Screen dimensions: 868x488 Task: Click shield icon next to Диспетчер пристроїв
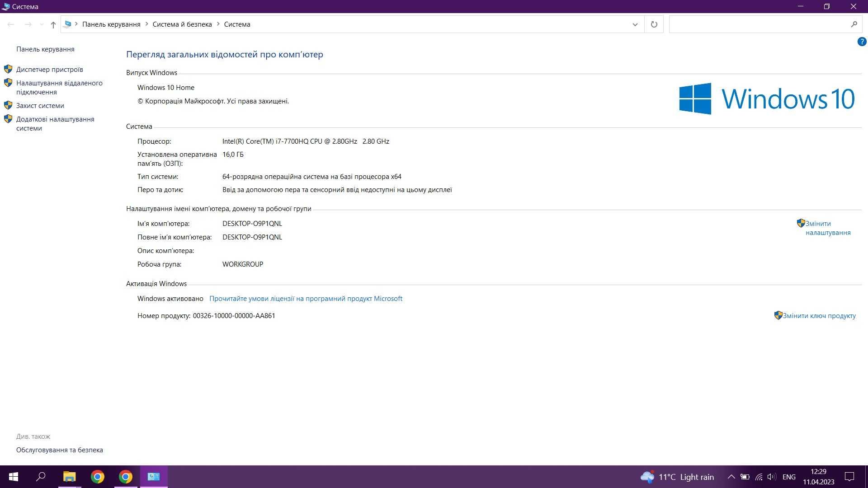8,69
